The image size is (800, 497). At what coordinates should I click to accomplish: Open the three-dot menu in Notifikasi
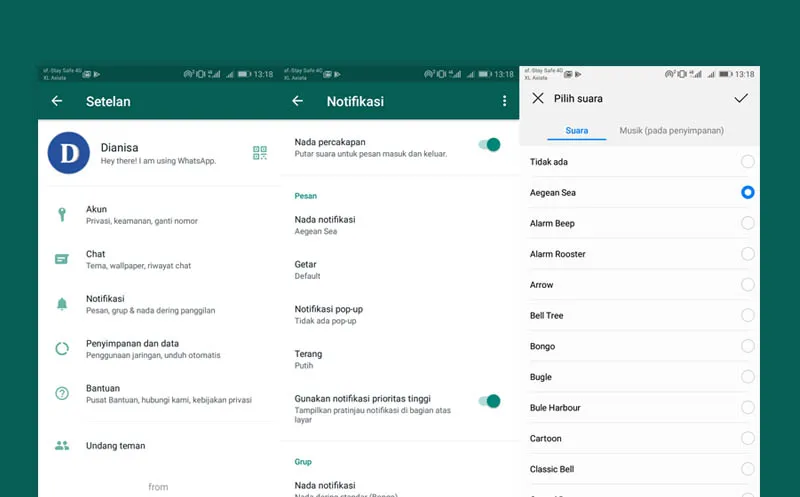(x=504, y=101)
